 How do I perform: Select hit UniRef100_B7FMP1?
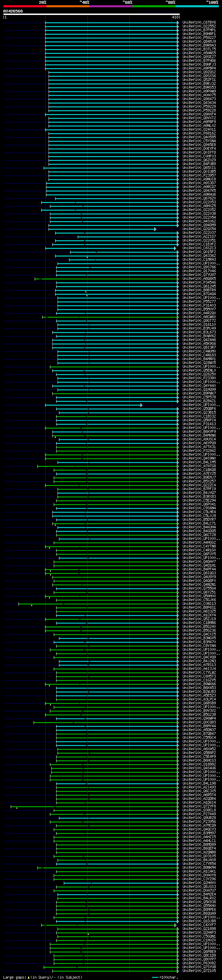coord(199,30)
